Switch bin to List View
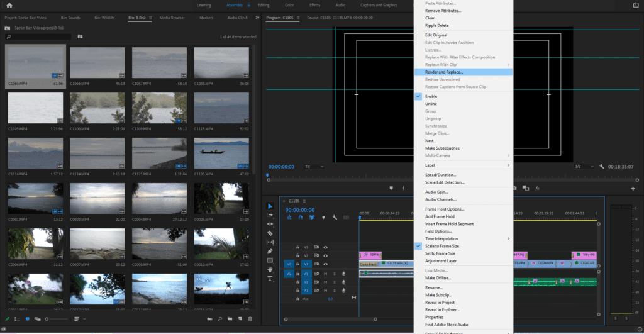The width and height of the screenshot is (644, 334). 17,319
